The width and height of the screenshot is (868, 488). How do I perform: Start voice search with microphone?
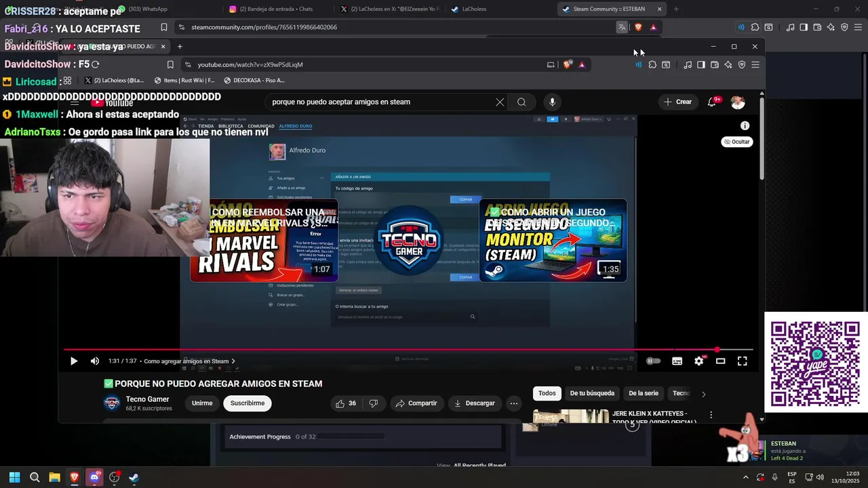(552, 102)
